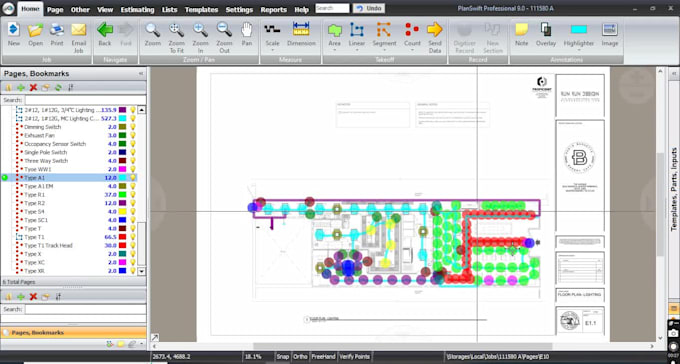Open the Count takeoff dropdown
Image resolution: width=680 pixels, height=364 pixels.
[412, 50]
